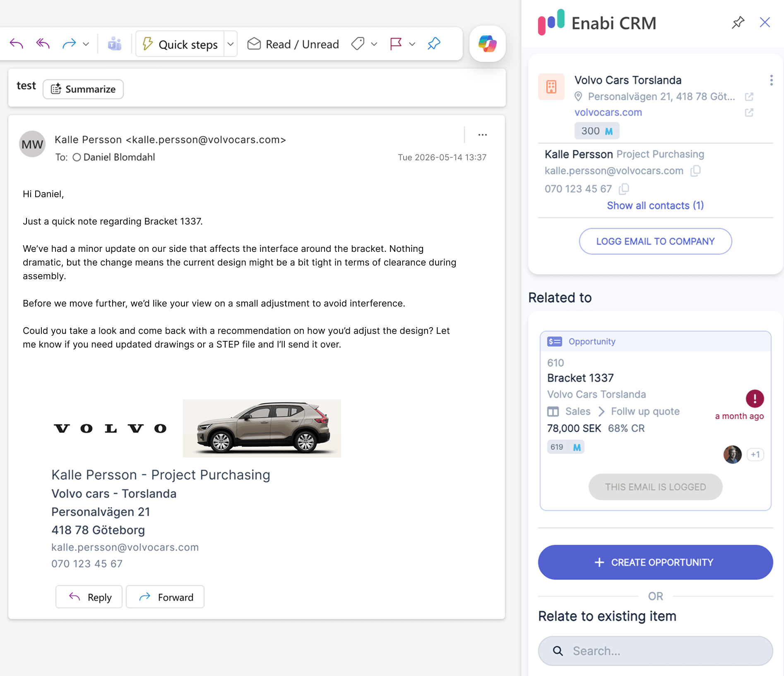Open forward options dropdown arrow
This screenshot has width=784, height=676.
[86, 44]
